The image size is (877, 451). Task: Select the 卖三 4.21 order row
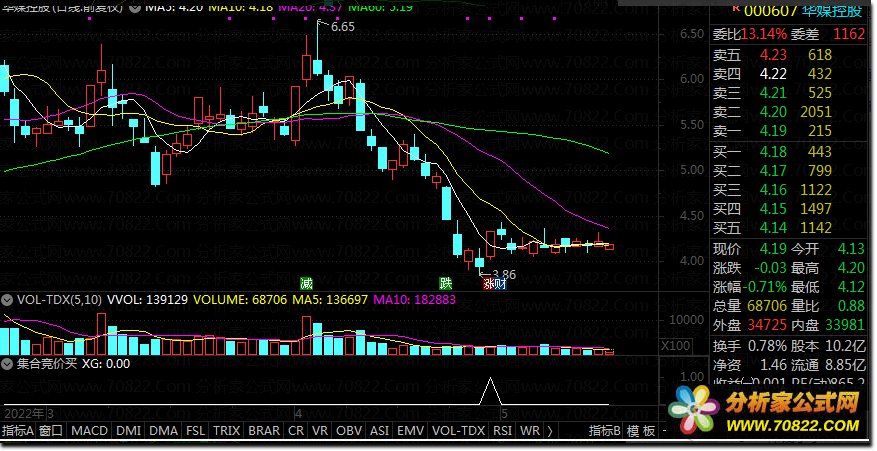[x=789, y=93]
